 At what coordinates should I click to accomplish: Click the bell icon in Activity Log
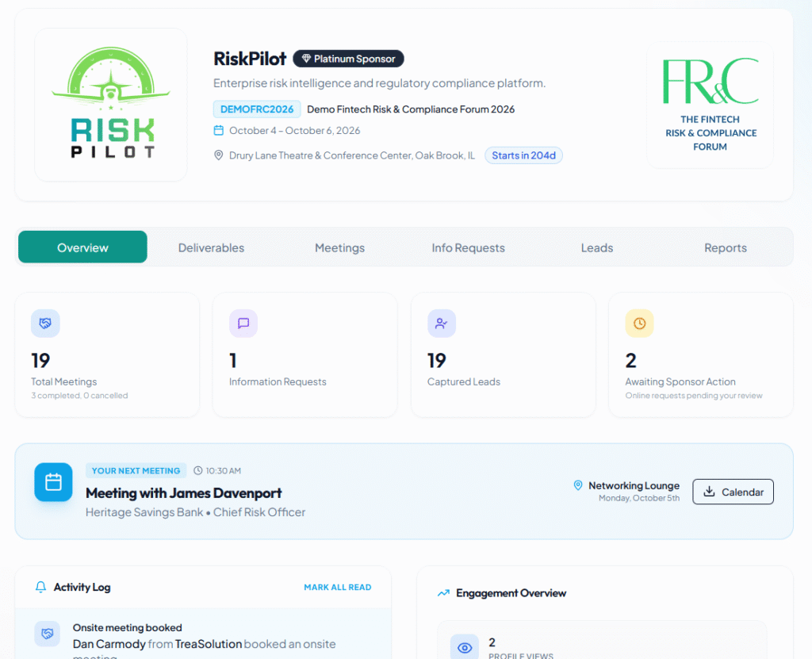coord(41,588)
